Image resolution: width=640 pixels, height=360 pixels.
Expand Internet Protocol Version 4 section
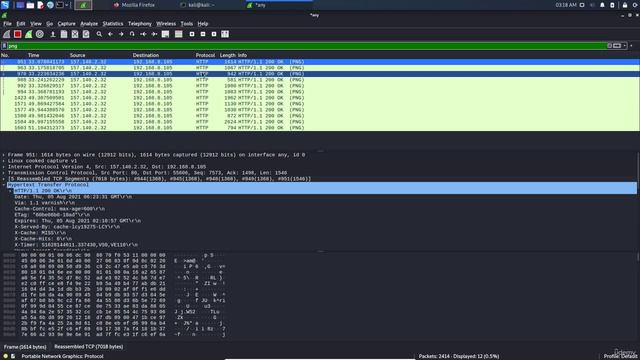(4, 167)
